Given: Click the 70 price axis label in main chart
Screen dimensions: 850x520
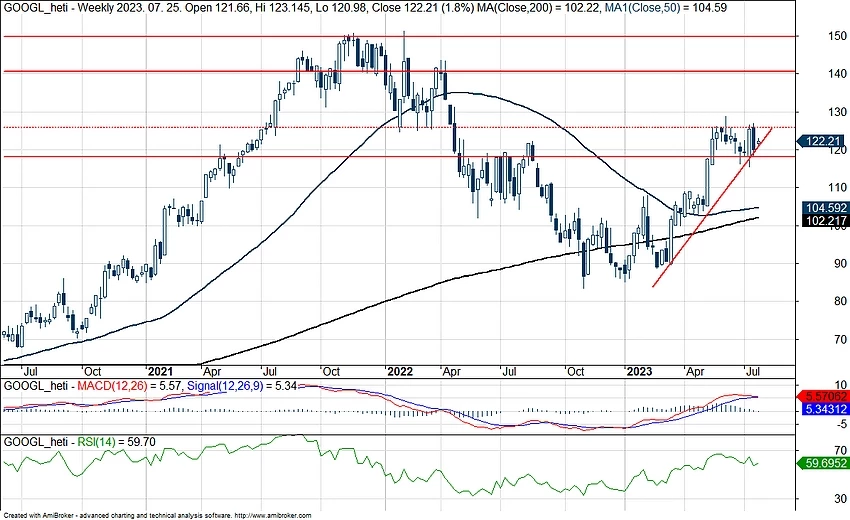Looking at the screenshot, I should click(840, 339).
